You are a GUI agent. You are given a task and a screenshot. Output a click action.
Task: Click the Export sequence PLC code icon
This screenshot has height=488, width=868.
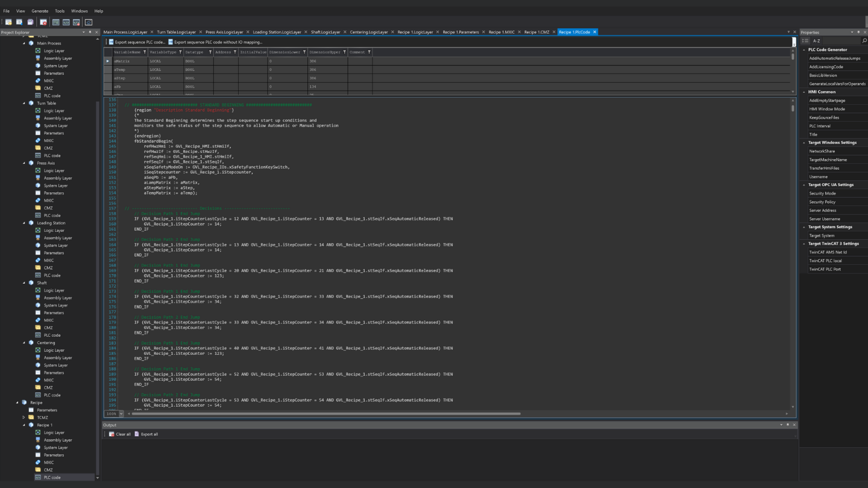(x=111, y=42)
